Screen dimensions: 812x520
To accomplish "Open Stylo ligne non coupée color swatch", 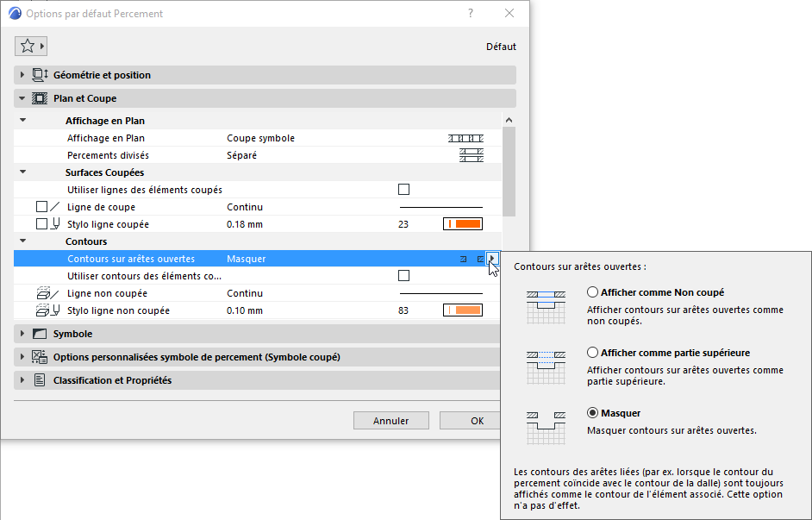I will (x=463, y=310).
